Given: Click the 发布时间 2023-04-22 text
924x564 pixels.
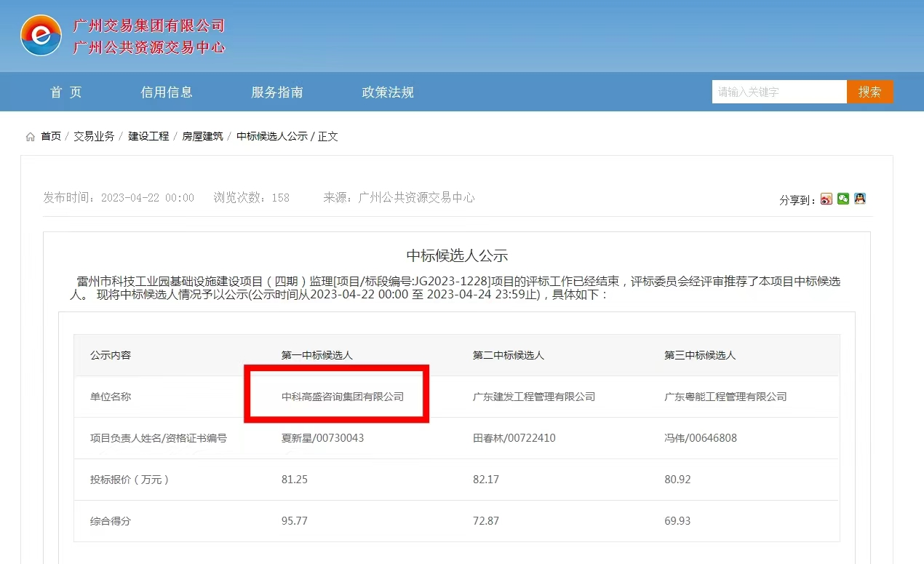Looking at the screenshot, I should click(x=119, y=197).
